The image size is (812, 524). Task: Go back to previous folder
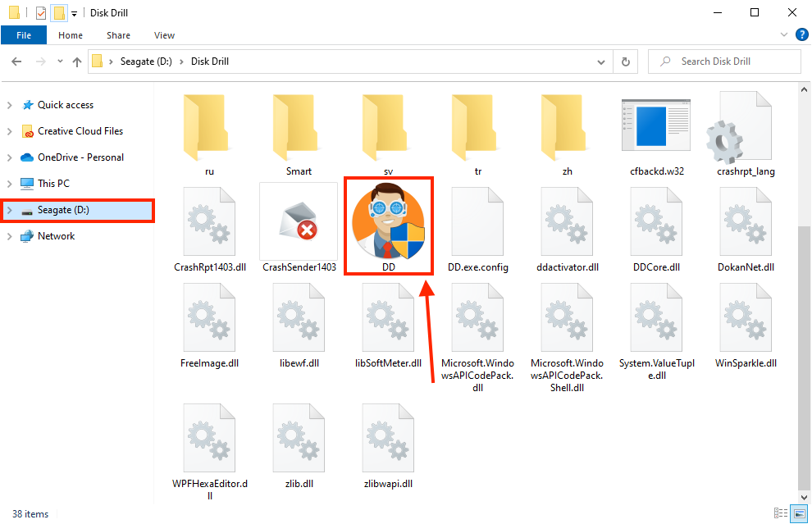(x=16, y=62)
